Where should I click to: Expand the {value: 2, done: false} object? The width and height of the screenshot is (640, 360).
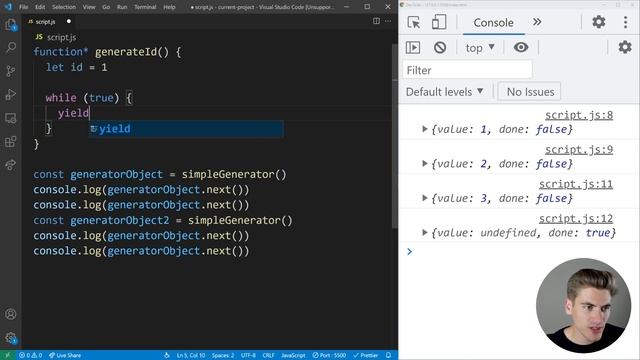point(424,164)
